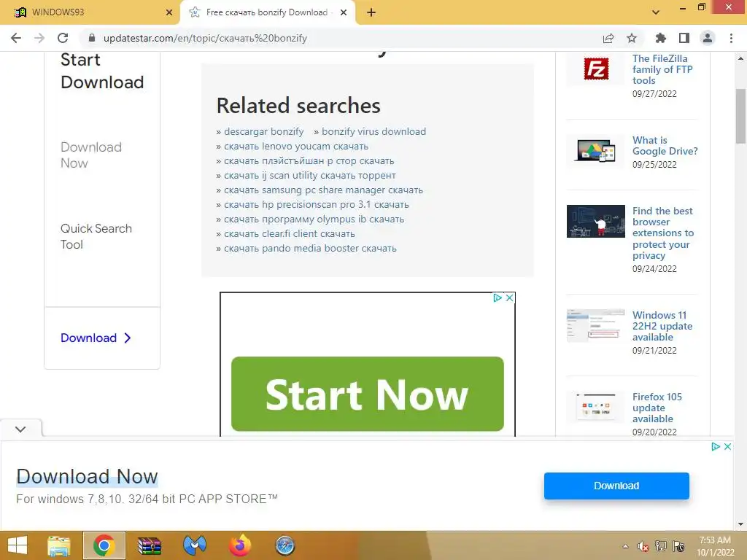The height and width of the screenshot is (560, 747).
Task: Open the Windows Start button
Action: tap(18, 545)
